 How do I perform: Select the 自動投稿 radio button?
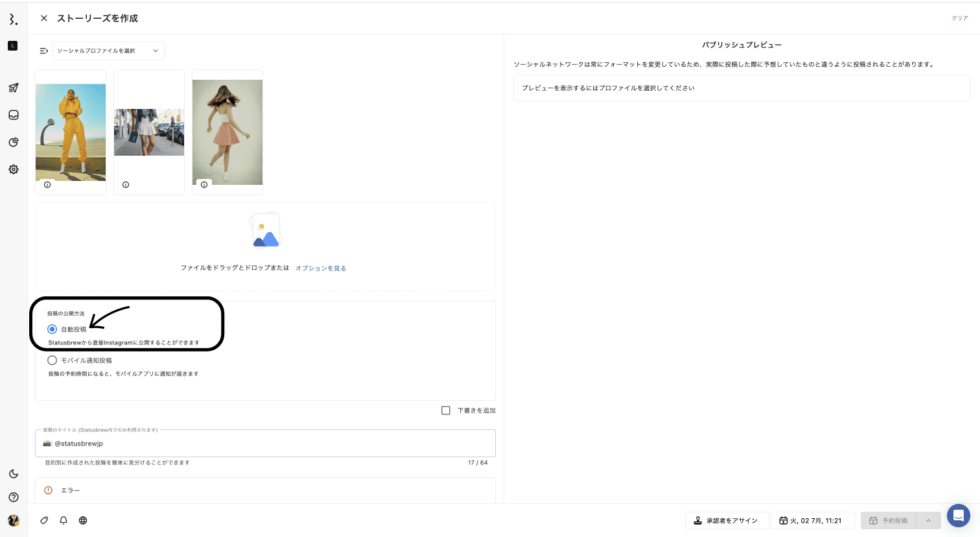click(52, 329)
